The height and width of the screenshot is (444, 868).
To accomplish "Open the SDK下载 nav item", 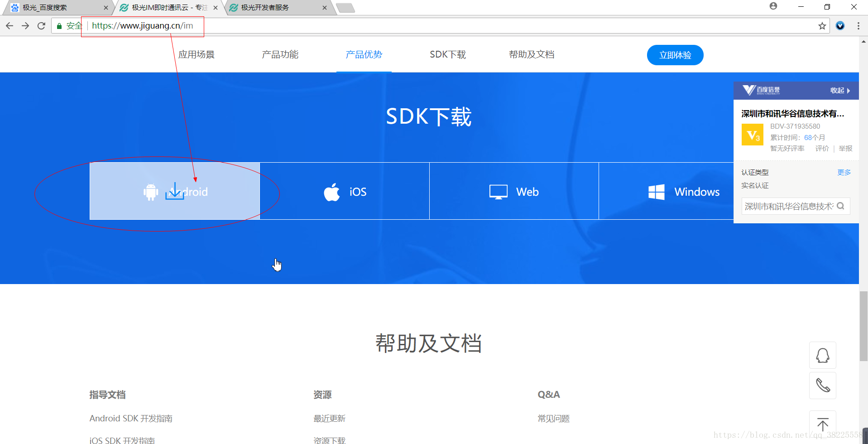I will 448,54.
